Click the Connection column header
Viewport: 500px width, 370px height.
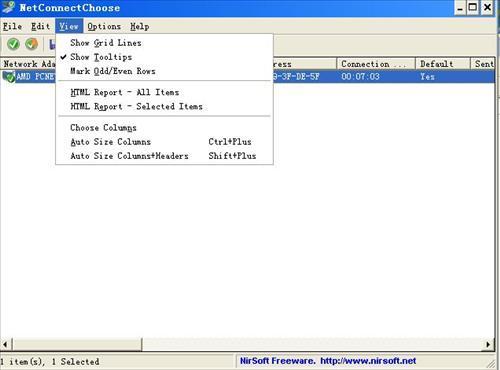pyautogui.click(x=376, y=64)
